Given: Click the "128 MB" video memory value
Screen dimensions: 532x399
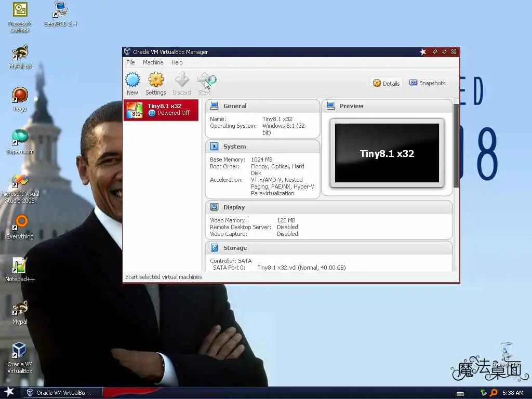Looking at the screenshot, I should (286, 220).
